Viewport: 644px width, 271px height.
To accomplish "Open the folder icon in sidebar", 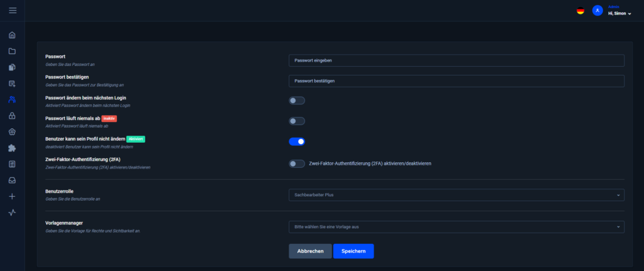I will tap(12, 52).
